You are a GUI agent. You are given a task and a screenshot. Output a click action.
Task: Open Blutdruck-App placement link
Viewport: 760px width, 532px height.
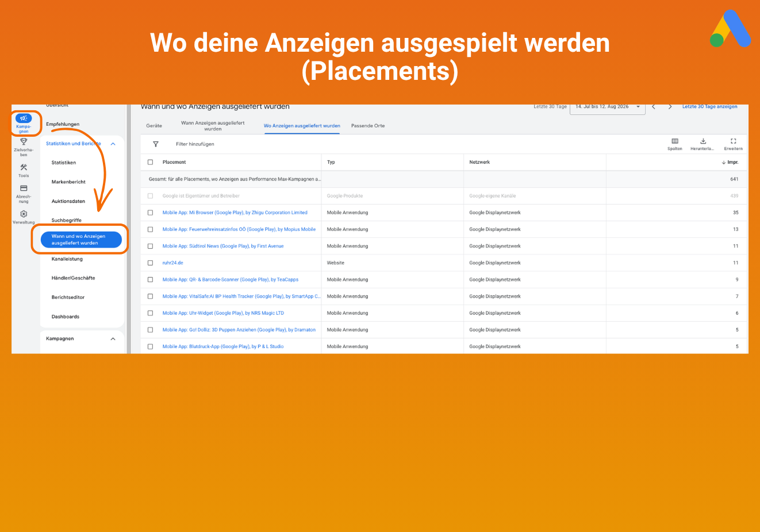(x=222, y=346)
